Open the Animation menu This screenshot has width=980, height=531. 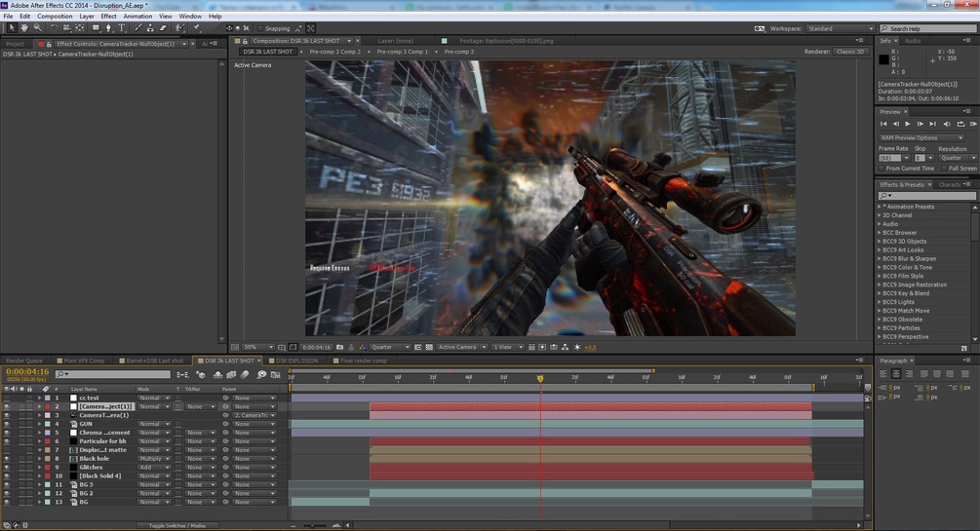(x=137, y=17)
